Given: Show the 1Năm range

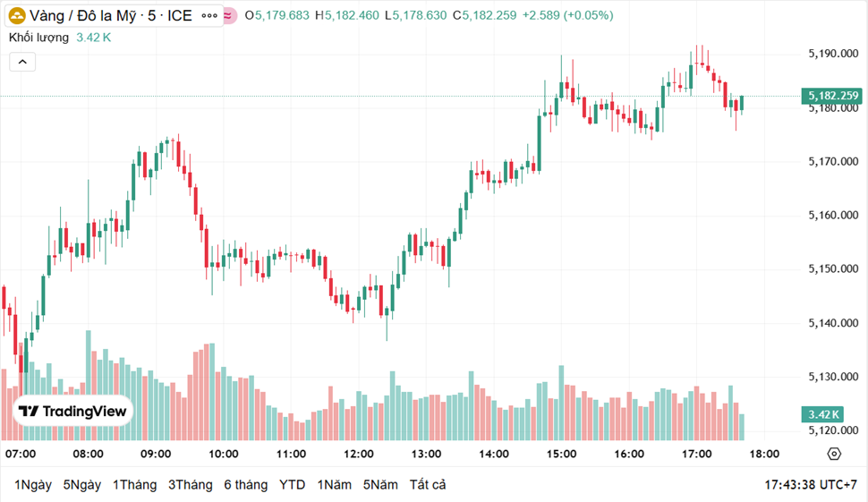Looking at the screenshot, I should tap(334, 484).
